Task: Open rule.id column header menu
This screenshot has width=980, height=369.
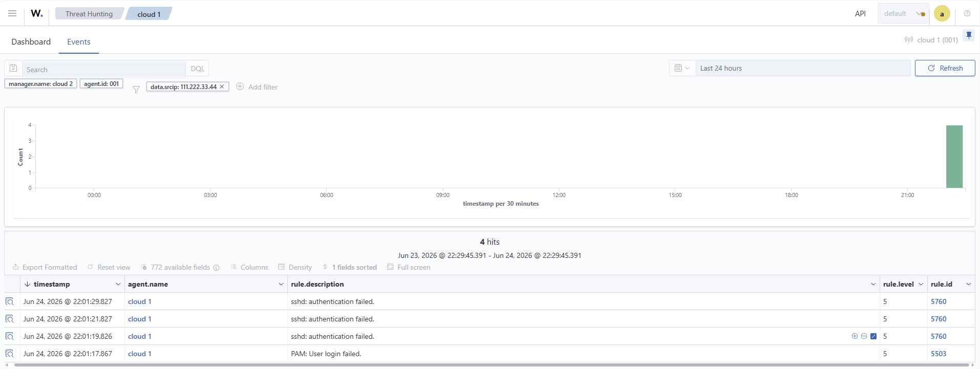Action: point(969,284)
